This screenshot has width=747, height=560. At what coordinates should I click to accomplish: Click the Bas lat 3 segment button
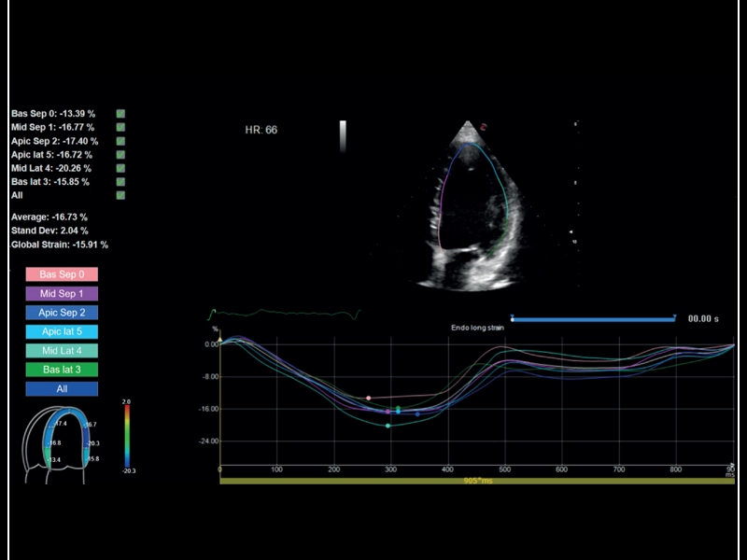click(61, 369)
